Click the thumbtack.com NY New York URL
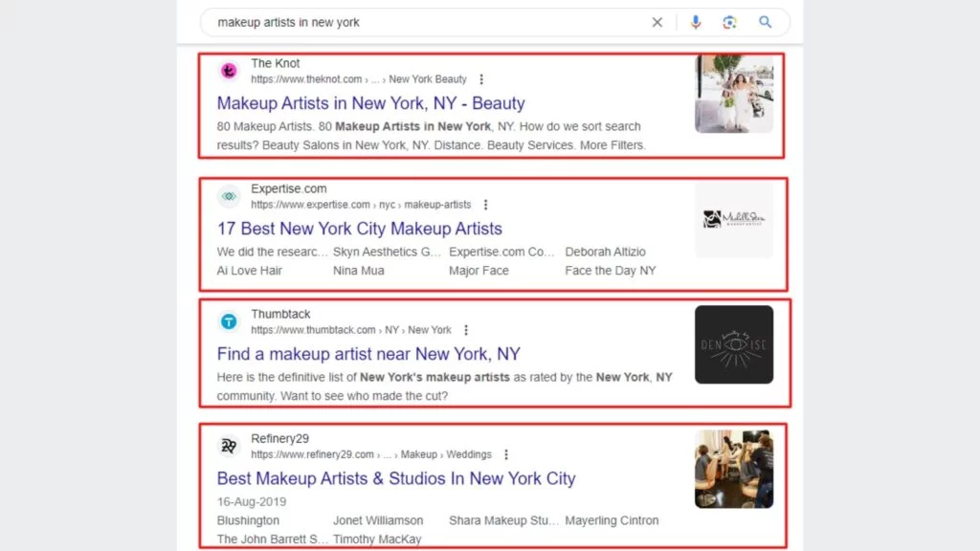 click(x=351, y=330)
